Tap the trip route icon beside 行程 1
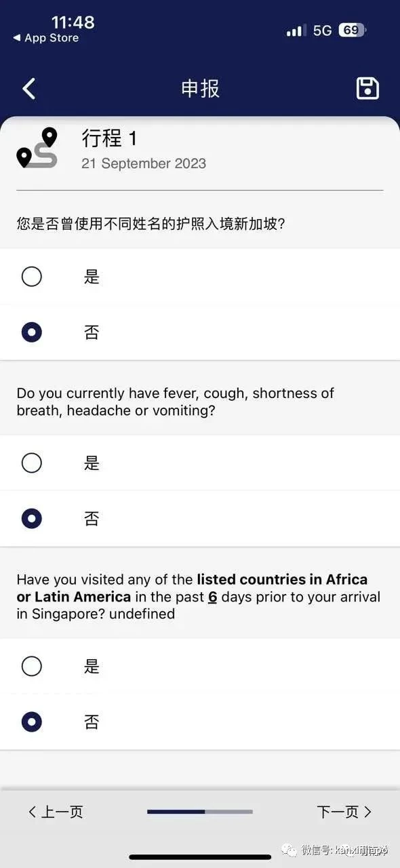 click(x=37, y=148)
